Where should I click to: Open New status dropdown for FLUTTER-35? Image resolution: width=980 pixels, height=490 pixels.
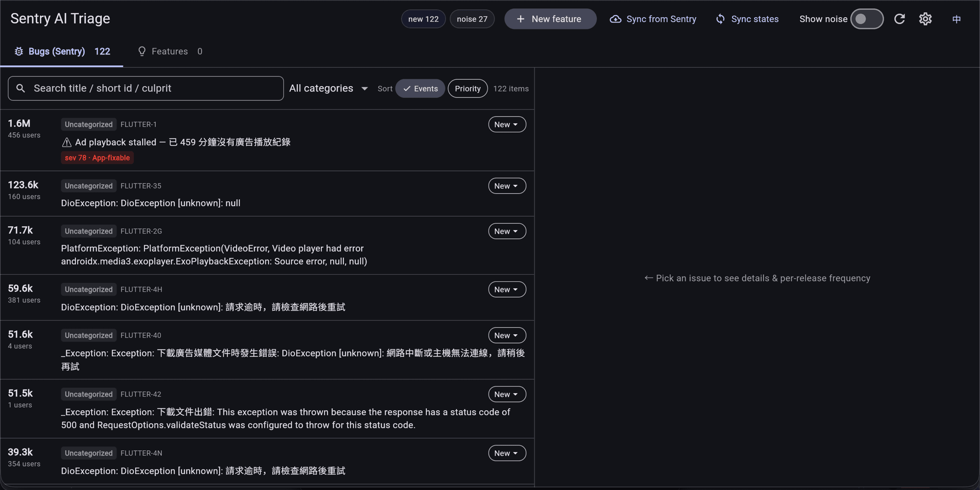tap(507, 186)
